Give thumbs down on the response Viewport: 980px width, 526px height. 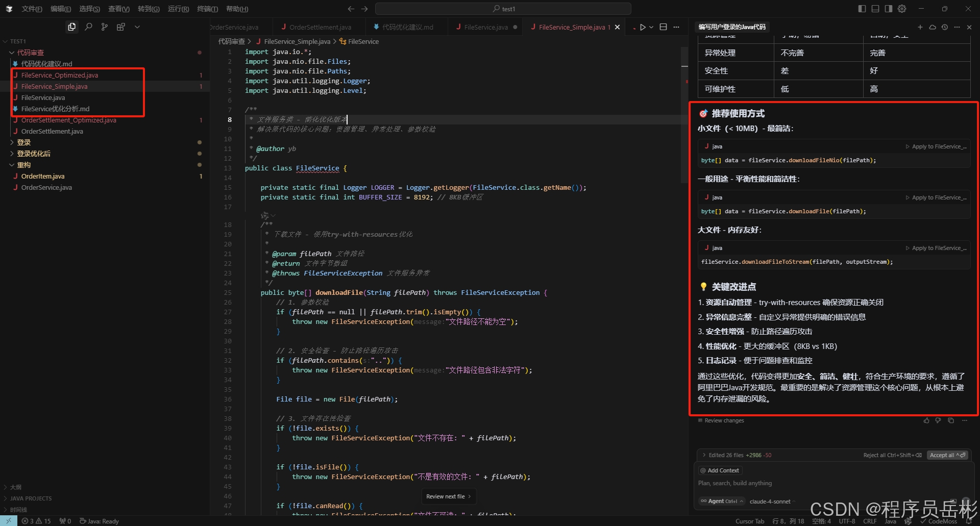(938, 420)
